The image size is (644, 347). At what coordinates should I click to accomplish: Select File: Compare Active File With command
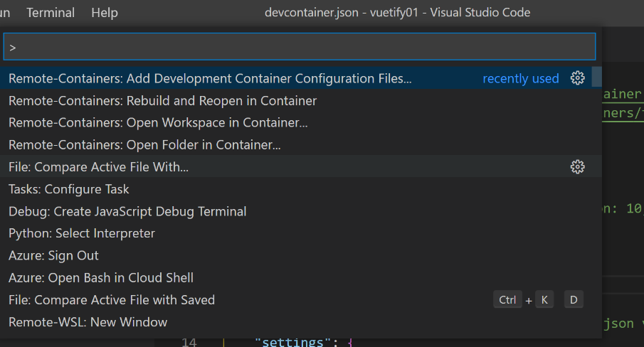(98, 167)
